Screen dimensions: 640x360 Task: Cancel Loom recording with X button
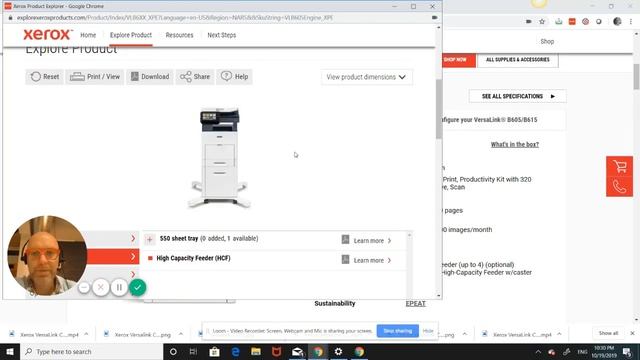[x=100, y=287]
